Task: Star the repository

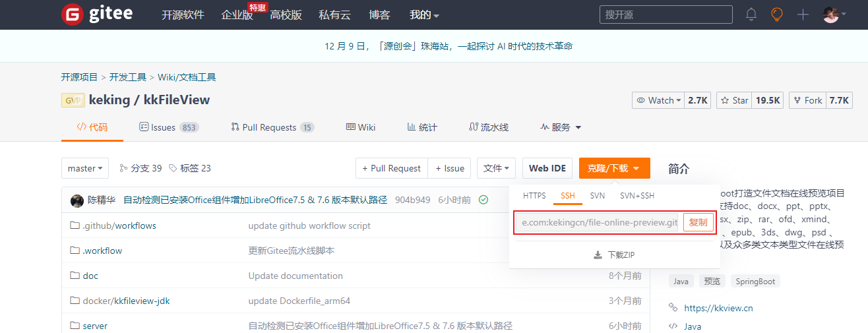Action: 735,100
